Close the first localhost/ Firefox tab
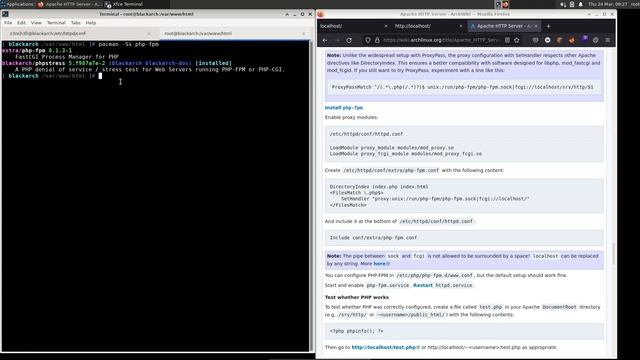Viewport: 640px width, 360px height. [x=386, y=26]
